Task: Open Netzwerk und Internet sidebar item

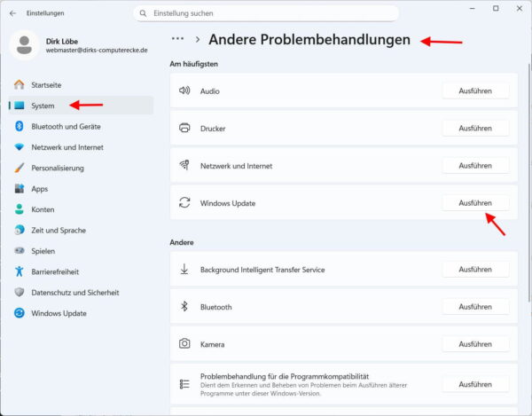Action: 81,147
